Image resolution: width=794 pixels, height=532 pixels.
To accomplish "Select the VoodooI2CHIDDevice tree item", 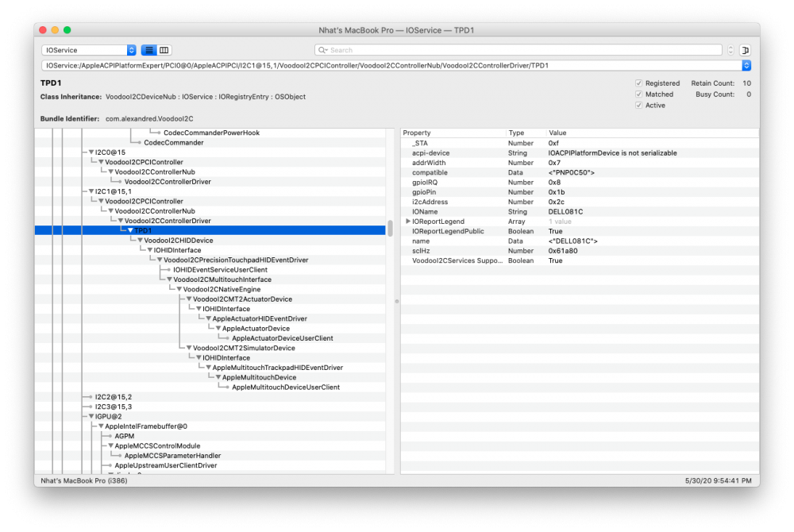I will pos(178,241).
